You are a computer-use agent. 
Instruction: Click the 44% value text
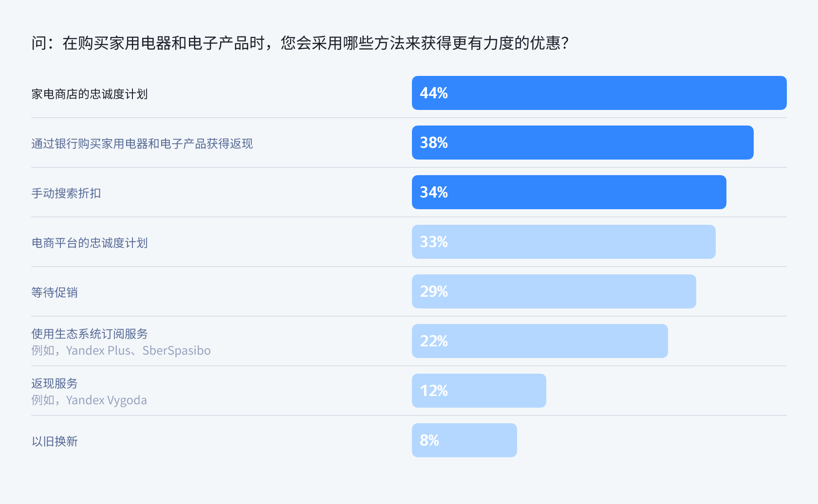[434, 93]
